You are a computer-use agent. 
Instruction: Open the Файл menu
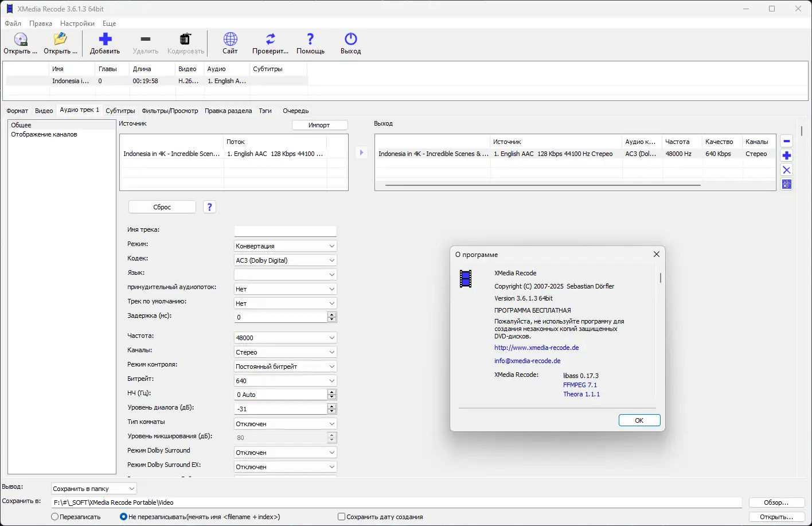pos(13,24)
